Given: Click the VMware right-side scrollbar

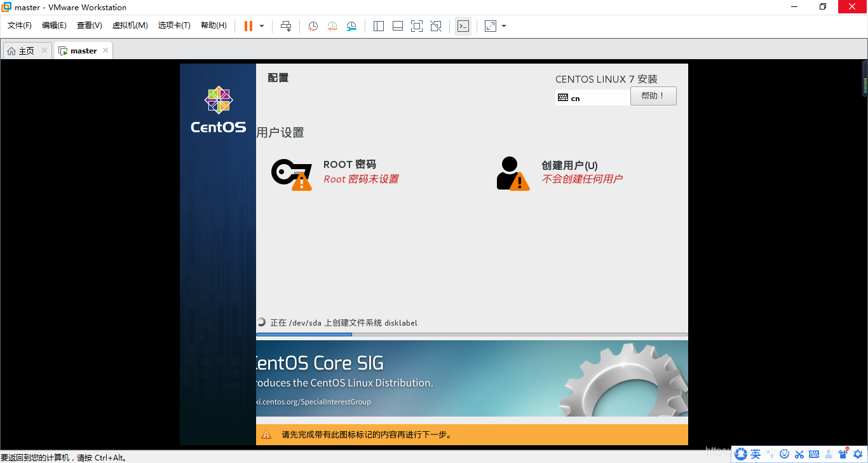Looking at the screenshot, I should [865, 78].
